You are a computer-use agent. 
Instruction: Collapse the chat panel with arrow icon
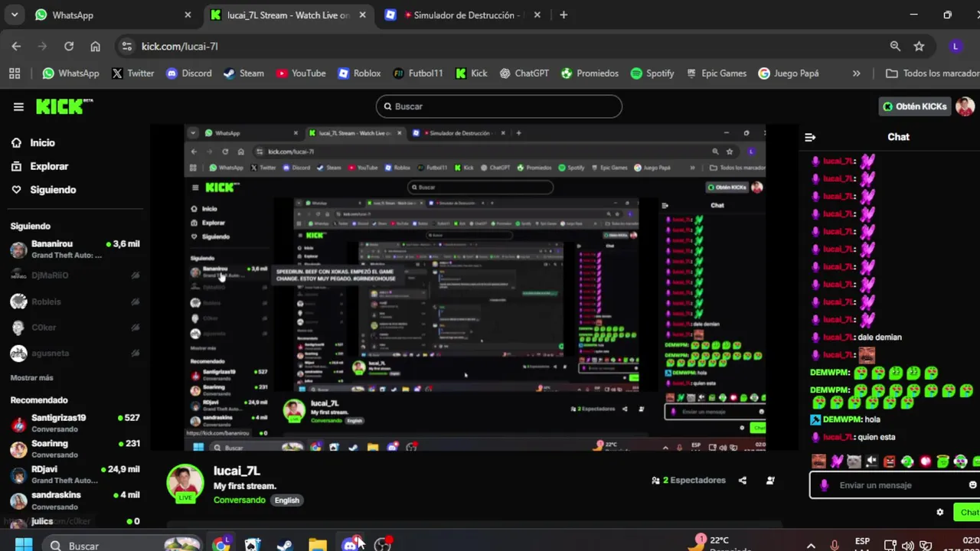pyautogui.click(x=810, y=137)
